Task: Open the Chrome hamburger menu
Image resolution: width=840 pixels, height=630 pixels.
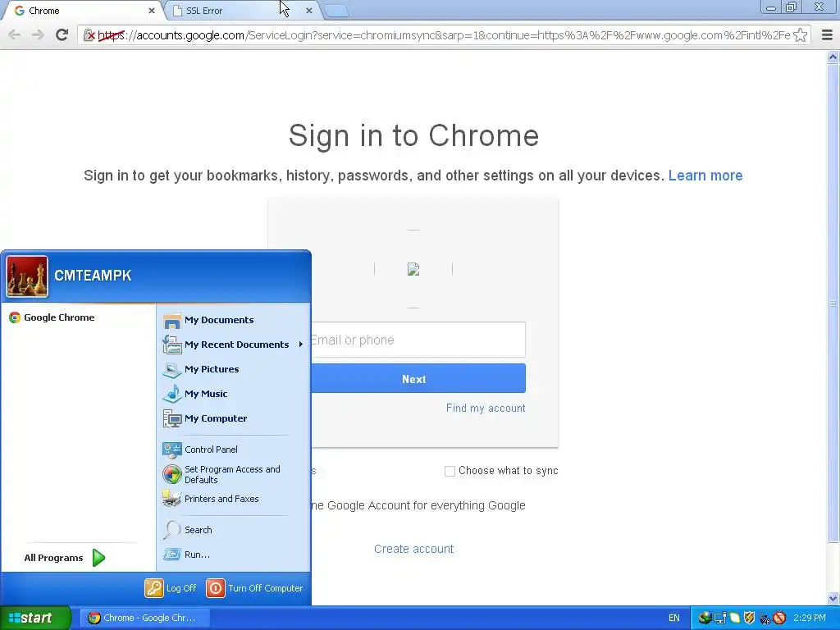Action: coord(827,34)
